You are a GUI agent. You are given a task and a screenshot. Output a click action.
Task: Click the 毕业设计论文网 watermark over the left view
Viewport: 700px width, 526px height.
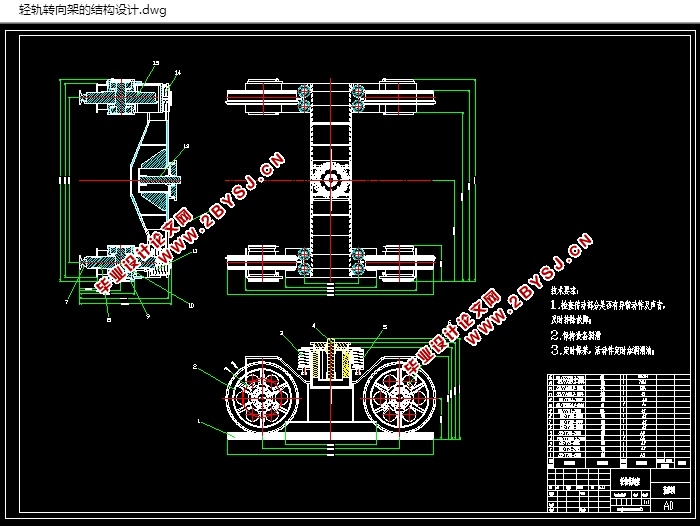coord(145,252)
